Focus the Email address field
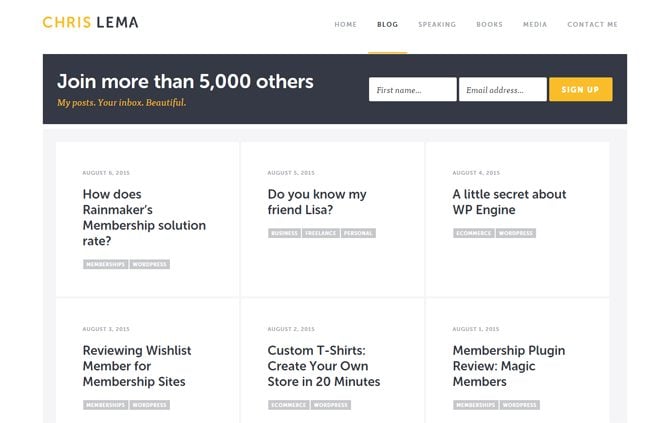Screen dimensions: 670x423 [502, 90]
